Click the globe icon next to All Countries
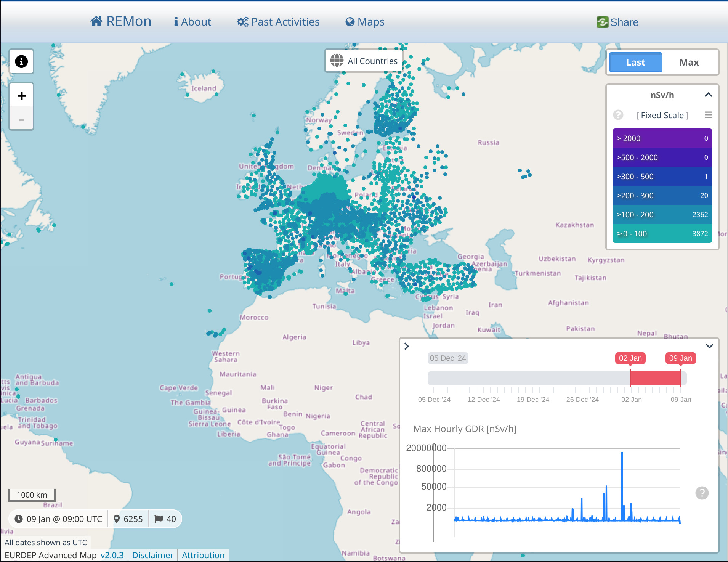The width and height of the screenshot is (728, 562). [x=337, y=61]
